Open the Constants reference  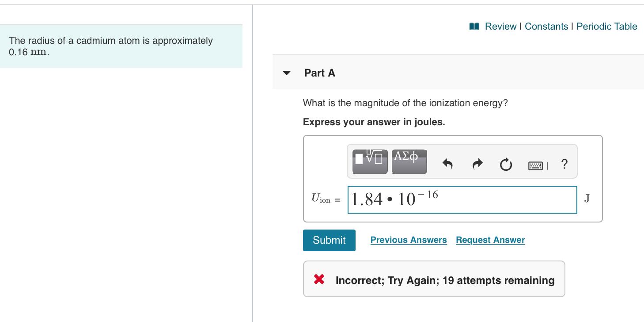click(x=546, y=26)
